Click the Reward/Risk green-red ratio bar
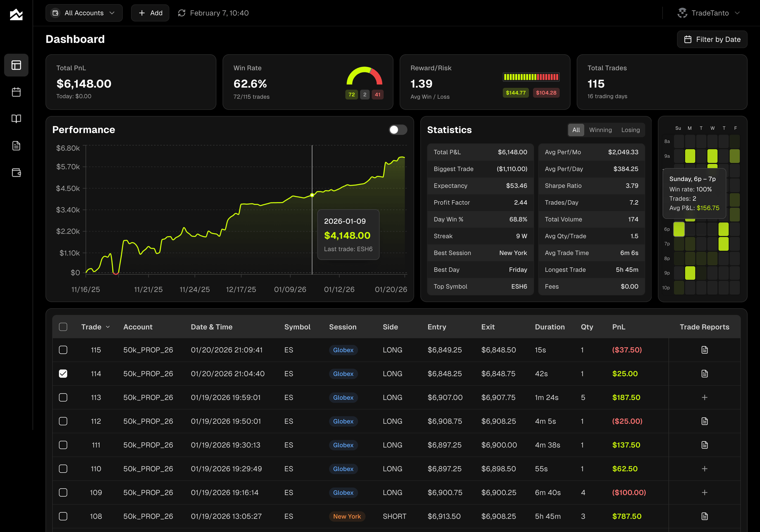760x532 pixels. click(531, 77)
